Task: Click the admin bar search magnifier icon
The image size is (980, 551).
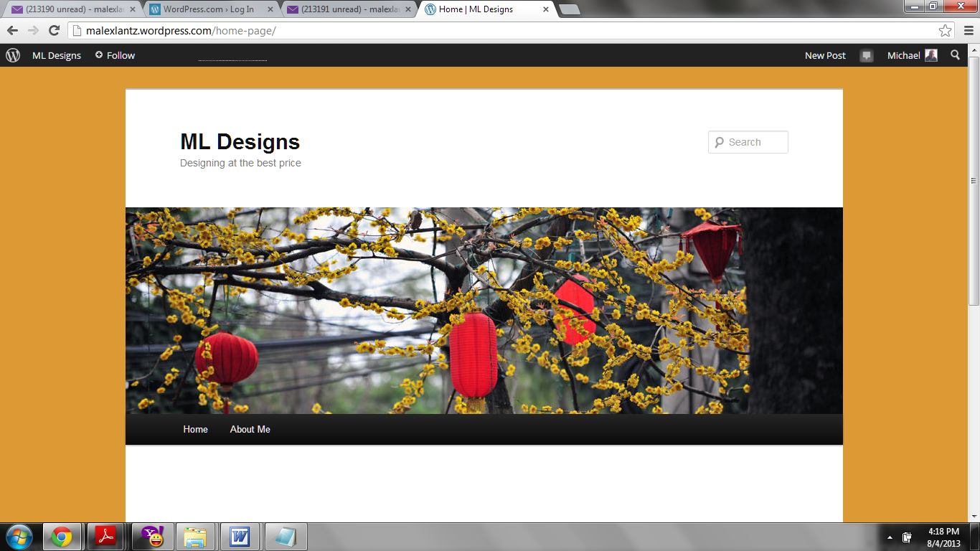Action: point(955,55)
